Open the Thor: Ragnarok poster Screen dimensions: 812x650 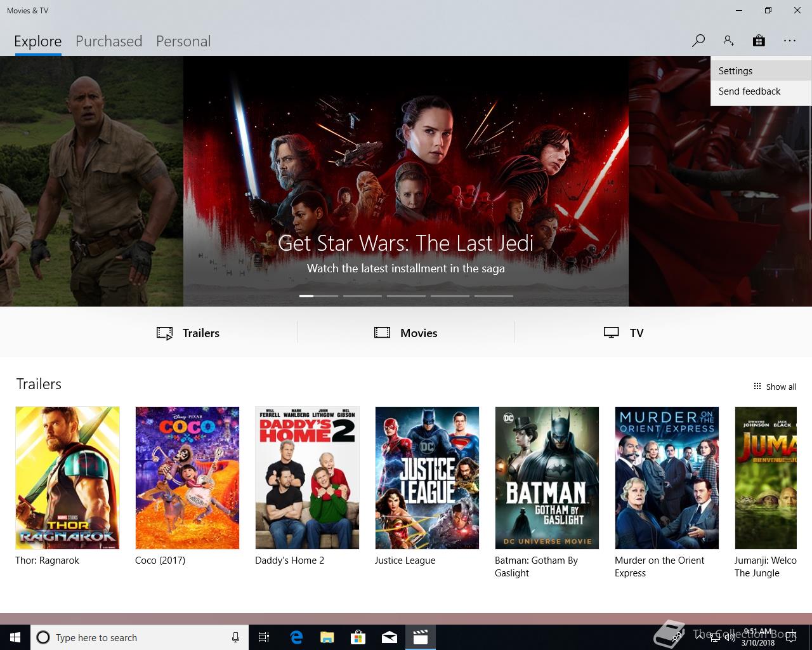click(x=67, y=478)
